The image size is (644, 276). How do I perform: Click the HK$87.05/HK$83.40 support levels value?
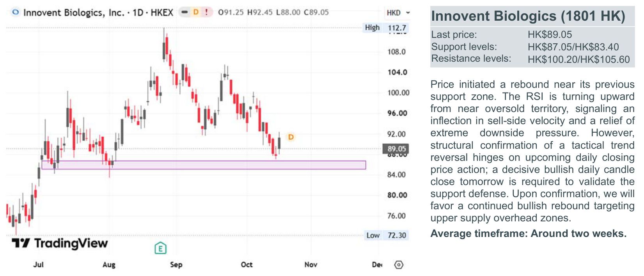click(573, 47)
